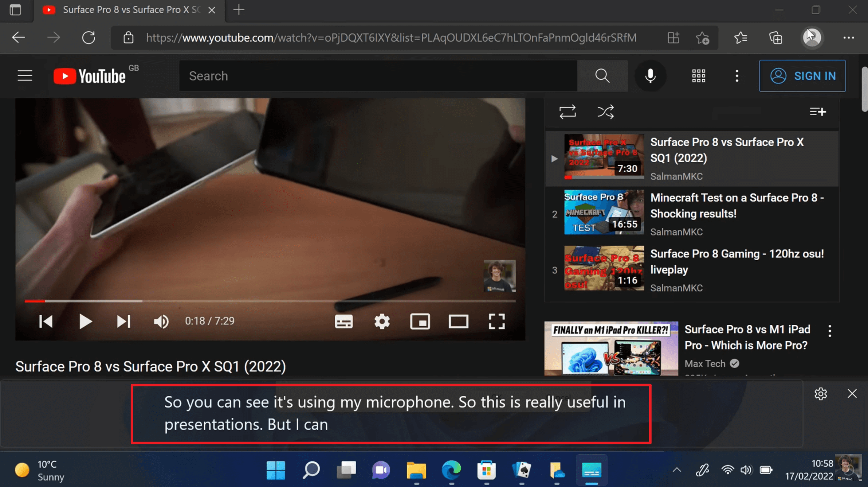This screenshot has width=868, height=487.
Task: Open live captions settings gear
Action: pos(820,394)
